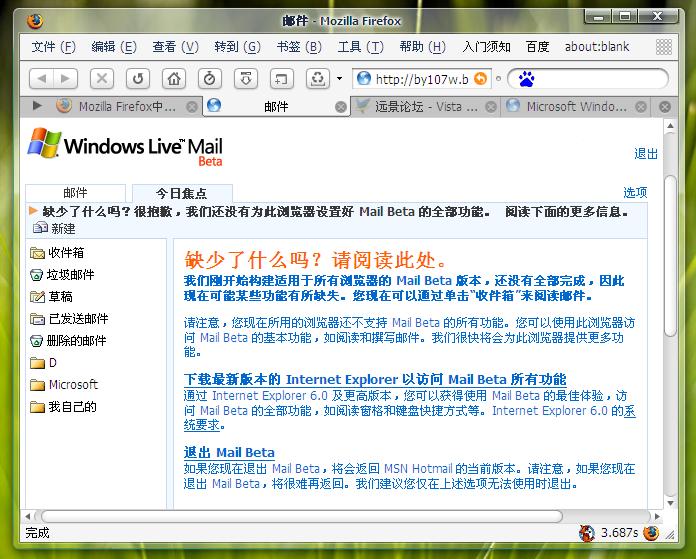Open the 编辑 (E) menu
Screen dimensions: 696x559
pyautogui.click(x=114, y=47)
